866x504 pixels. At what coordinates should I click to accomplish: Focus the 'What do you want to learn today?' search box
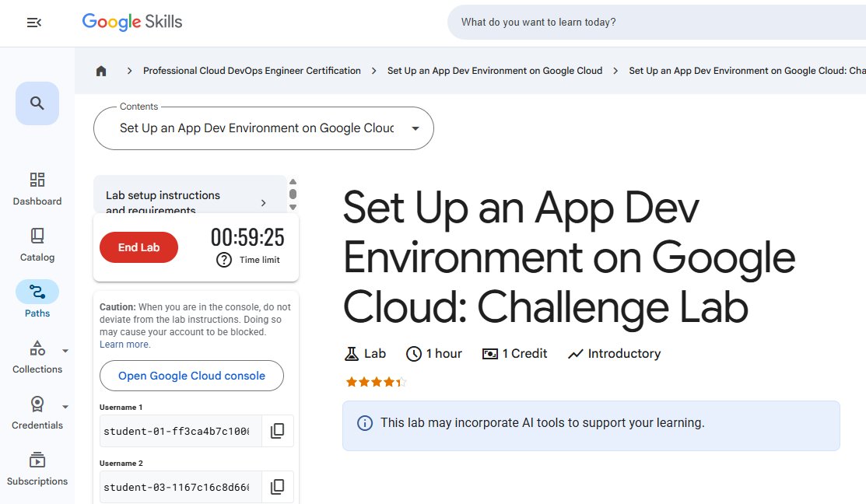[x=656, y=22]
